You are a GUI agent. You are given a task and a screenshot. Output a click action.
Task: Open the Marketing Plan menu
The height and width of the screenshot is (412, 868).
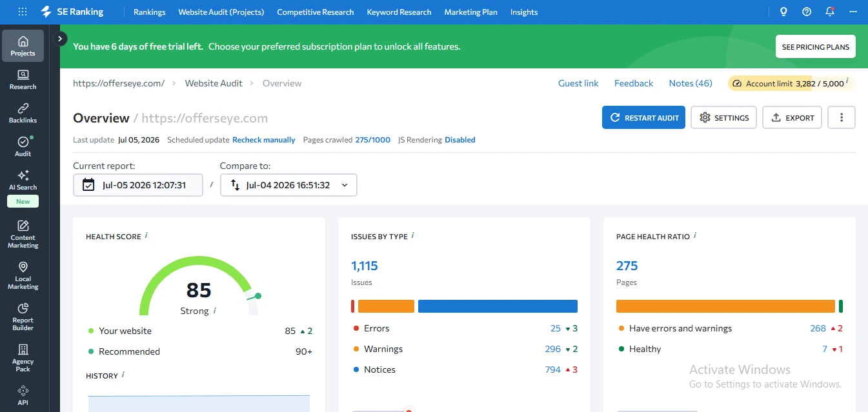click(471, 12)
